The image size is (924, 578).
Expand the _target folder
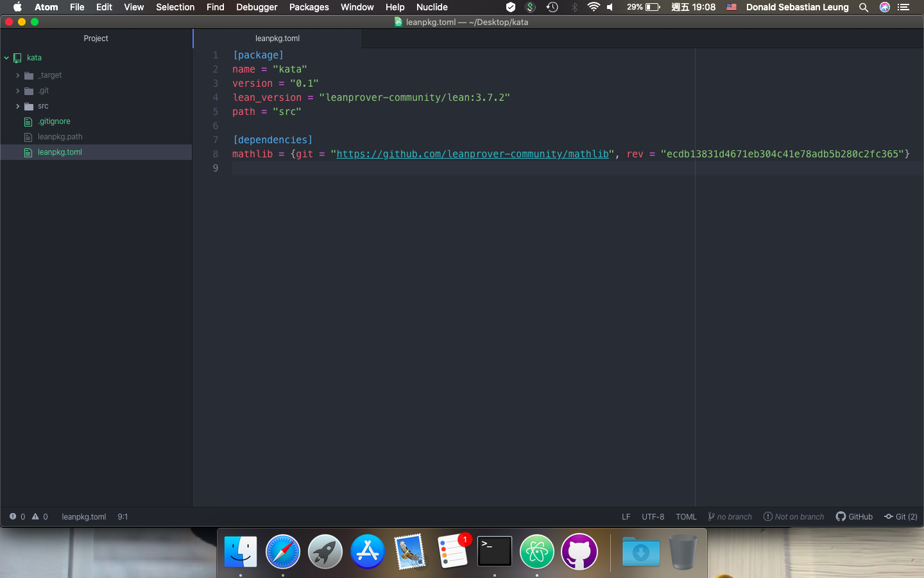[19, 75]
